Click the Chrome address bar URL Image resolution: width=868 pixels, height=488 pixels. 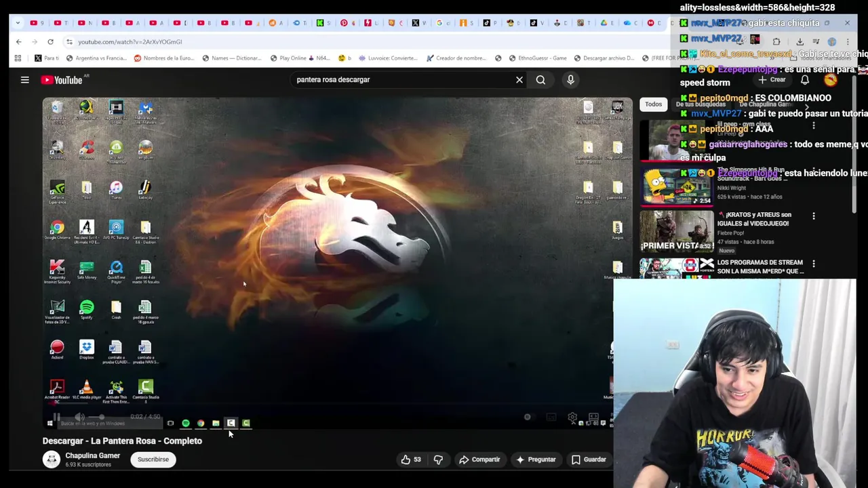tap(130, 42)
